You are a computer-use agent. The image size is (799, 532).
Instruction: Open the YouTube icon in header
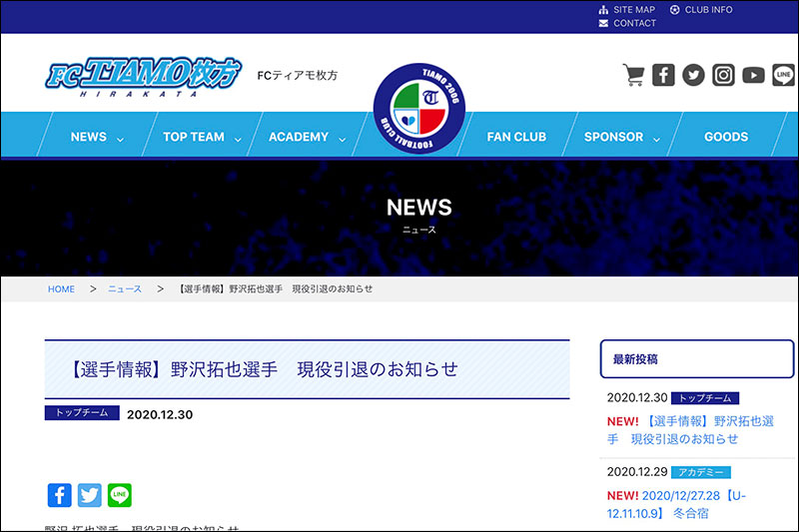[753, 75]
